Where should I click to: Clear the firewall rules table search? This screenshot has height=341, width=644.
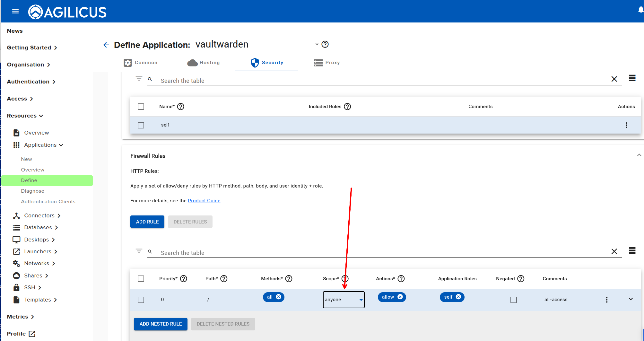(x=614, y=251)
